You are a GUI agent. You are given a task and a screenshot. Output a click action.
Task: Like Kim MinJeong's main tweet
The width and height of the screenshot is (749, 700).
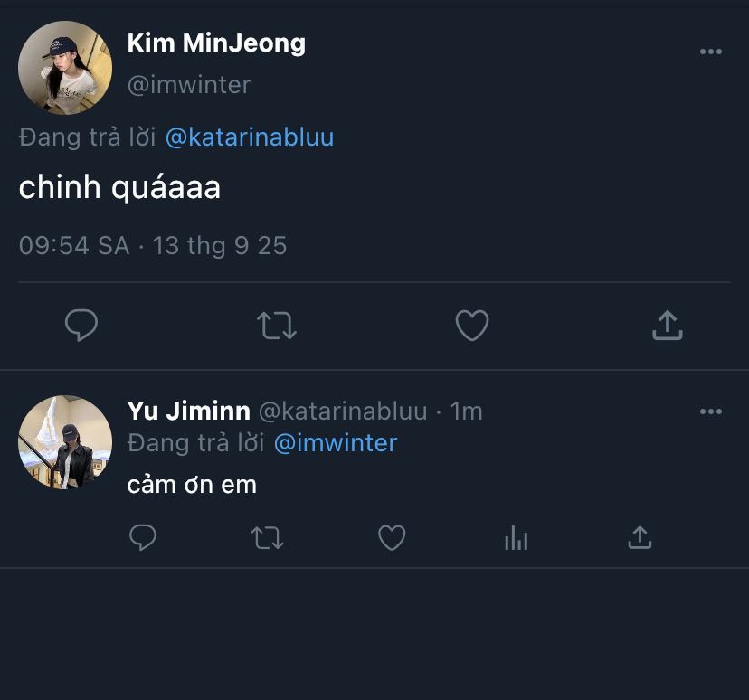pos(471,326)
